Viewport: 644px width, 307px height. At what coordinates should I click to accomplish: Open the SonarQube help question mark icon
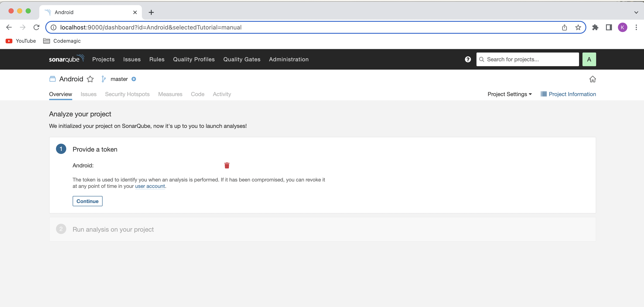point(468,59)
